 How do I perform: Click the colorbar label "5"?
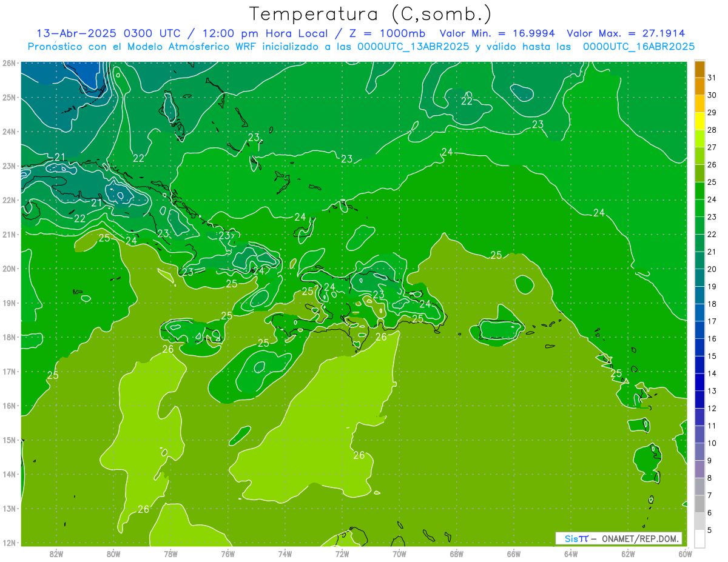pos(710,530)
